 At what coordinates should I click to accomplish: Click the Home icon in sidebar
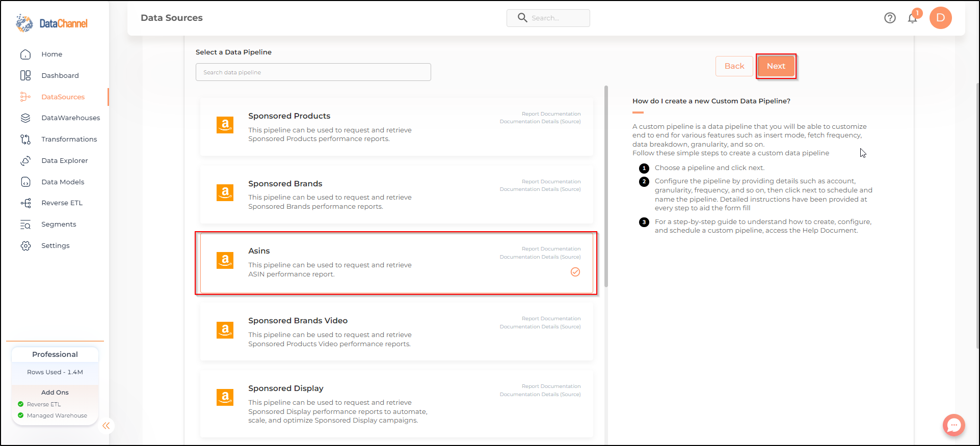(25, 54)
